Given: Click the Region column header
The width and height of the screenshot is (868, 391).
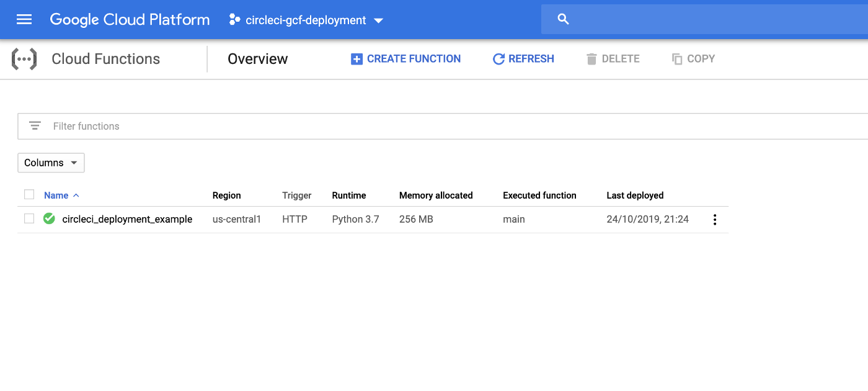Looking at the screenshot, I should pos(226,195).
